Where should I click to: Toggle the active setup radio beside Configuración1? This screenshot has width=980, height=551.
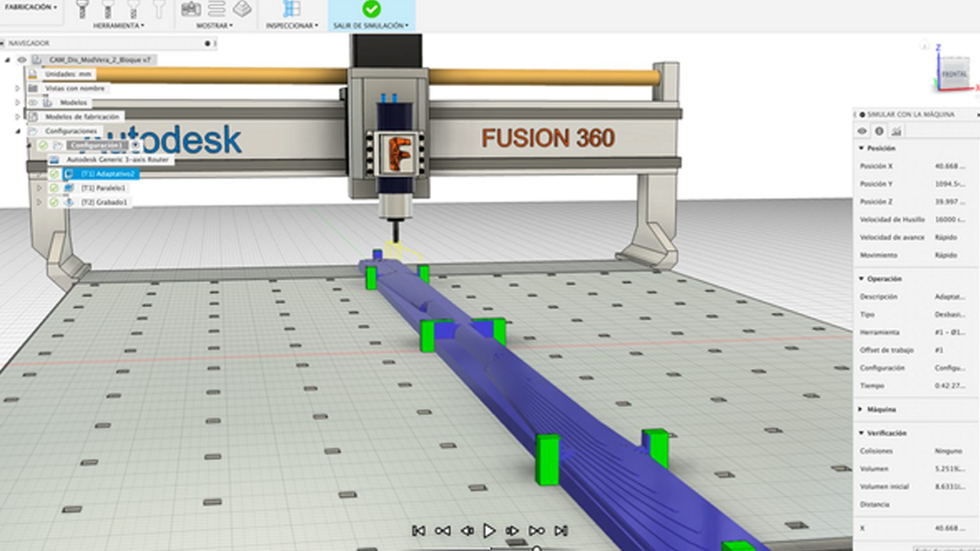(x=135, y=145)
